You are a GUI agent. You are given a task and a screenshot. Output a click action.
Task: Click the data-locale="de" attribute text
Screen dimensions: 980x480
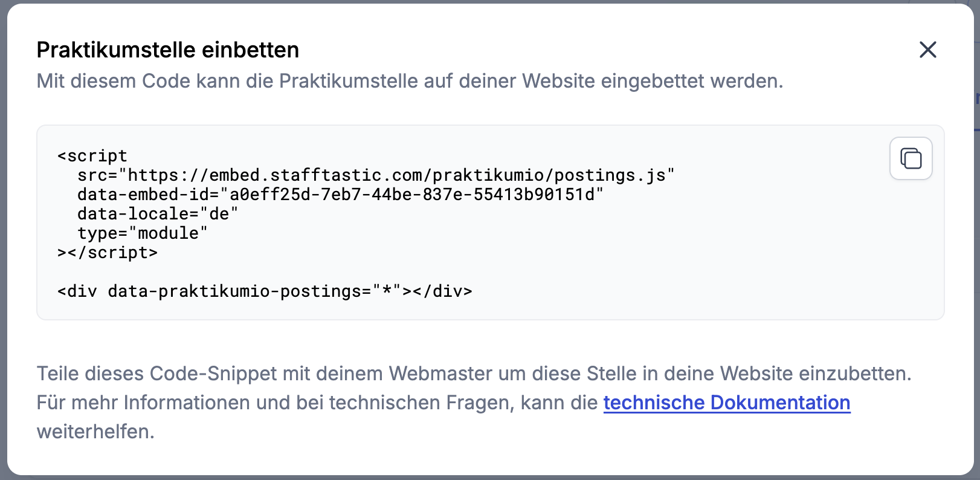coord(156,213)
